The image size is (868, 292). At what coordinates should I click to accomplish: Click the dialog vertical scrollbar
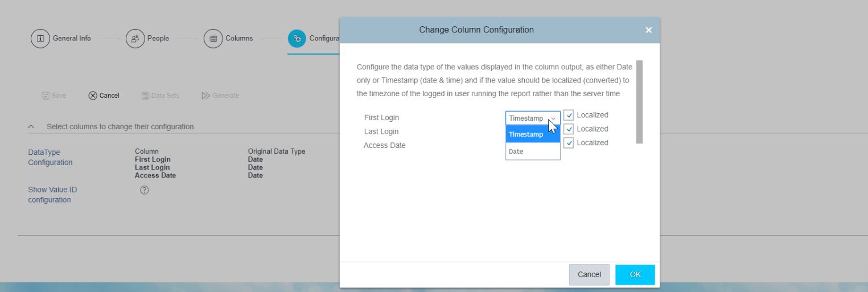639,102
